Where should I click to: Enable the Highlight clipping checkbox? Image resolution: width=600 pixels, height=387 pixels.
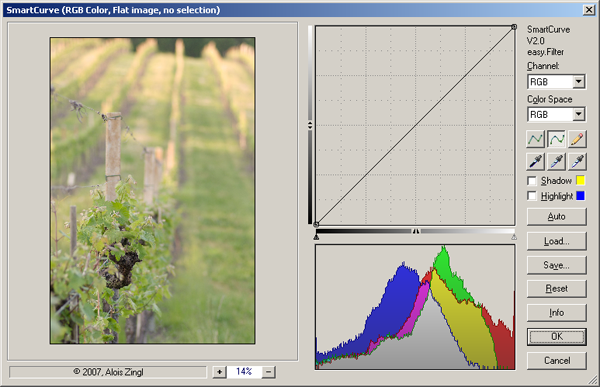532,196
